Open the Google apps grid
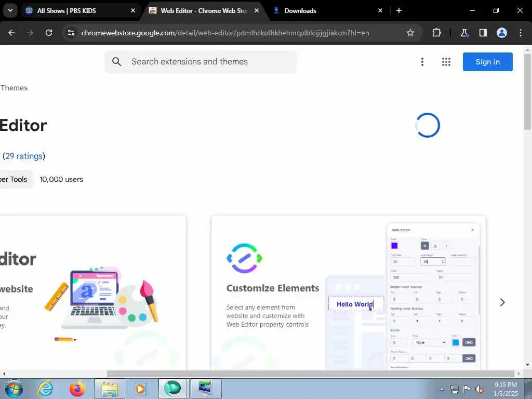The height and width of the screenshot is (399, 532). point(446,62)
